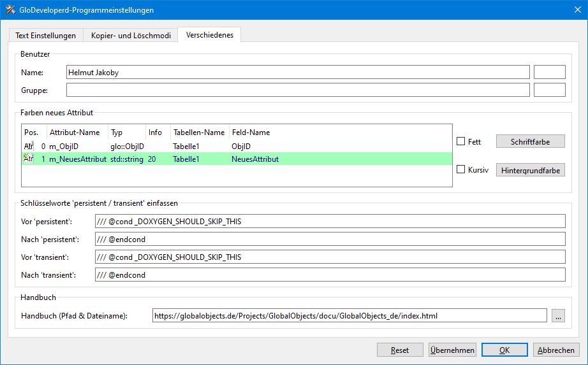This screenshot has width=588, height=365.
Task: Click the Schriftfarbe button
Action: click(x=530, y=141)
